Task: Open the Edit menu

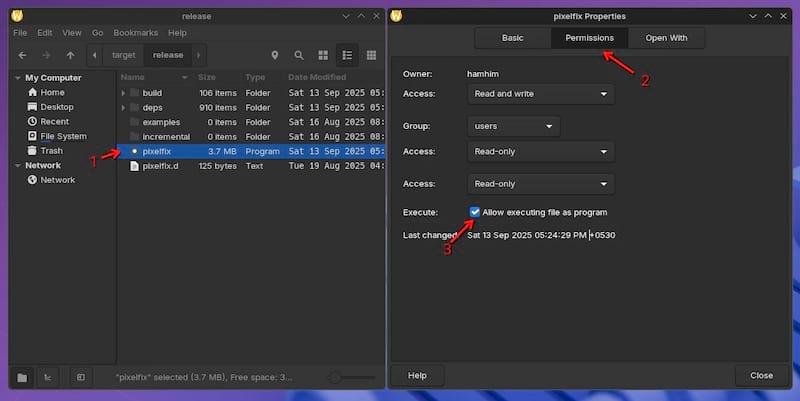Action: click(x=44, y=33)
